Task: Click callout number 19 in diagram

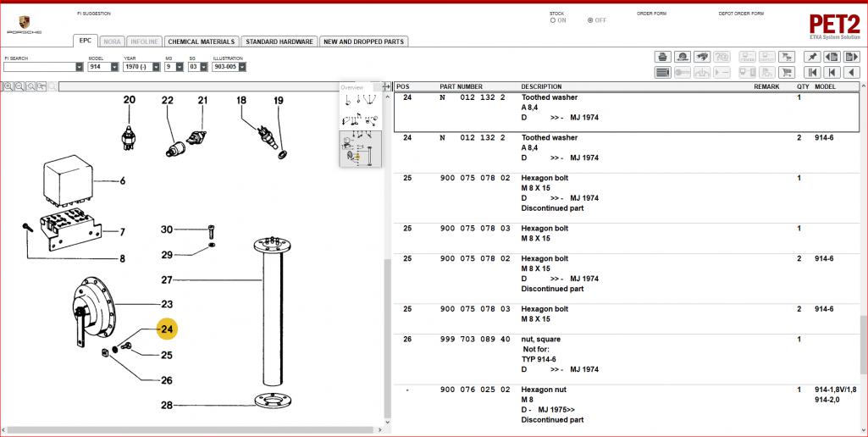Action: 279,100
